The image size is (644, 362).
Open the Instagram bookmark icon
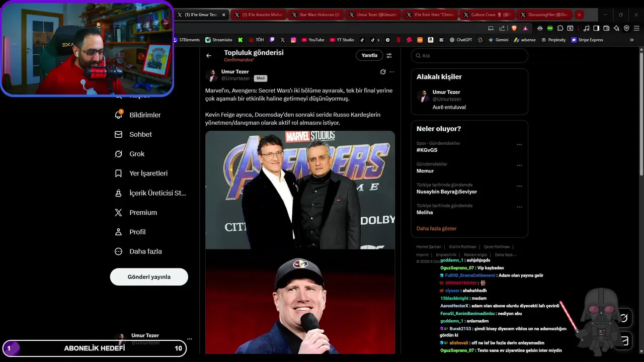coord(293,40)
